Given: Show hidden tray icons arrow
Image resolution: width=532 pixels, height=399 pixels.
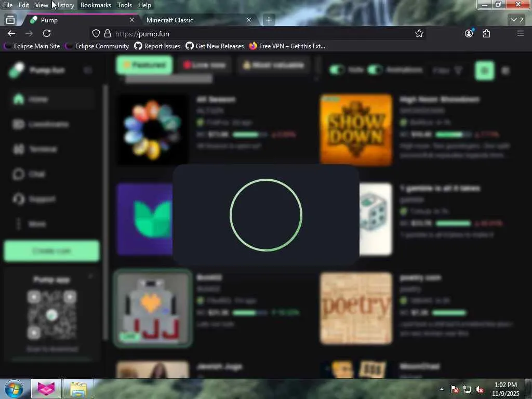Looking at the screenshot, I should [x=442, y=389].
